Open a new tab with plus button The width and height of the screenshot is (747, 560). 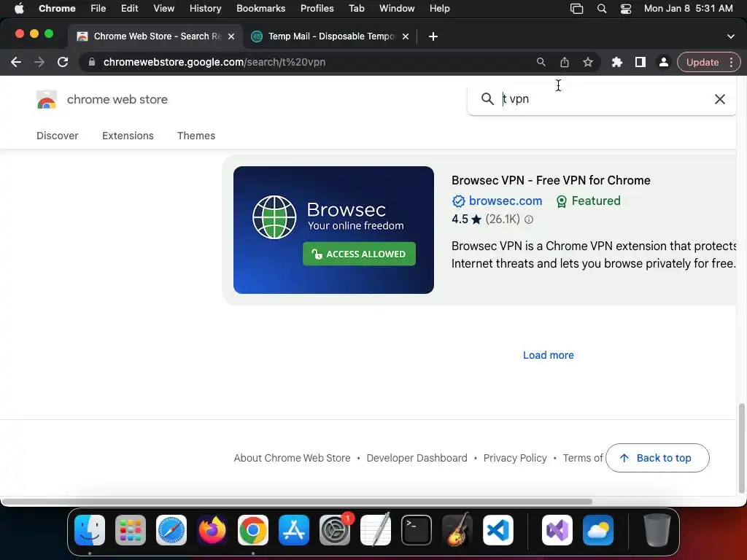[x=433, y=36]
